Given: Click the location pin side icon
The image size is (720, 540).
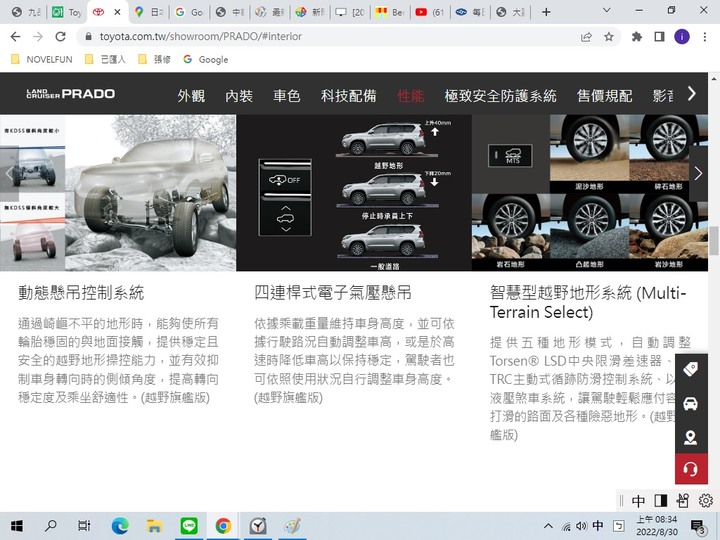Looking at the screenshot, I should click(691, 437).
